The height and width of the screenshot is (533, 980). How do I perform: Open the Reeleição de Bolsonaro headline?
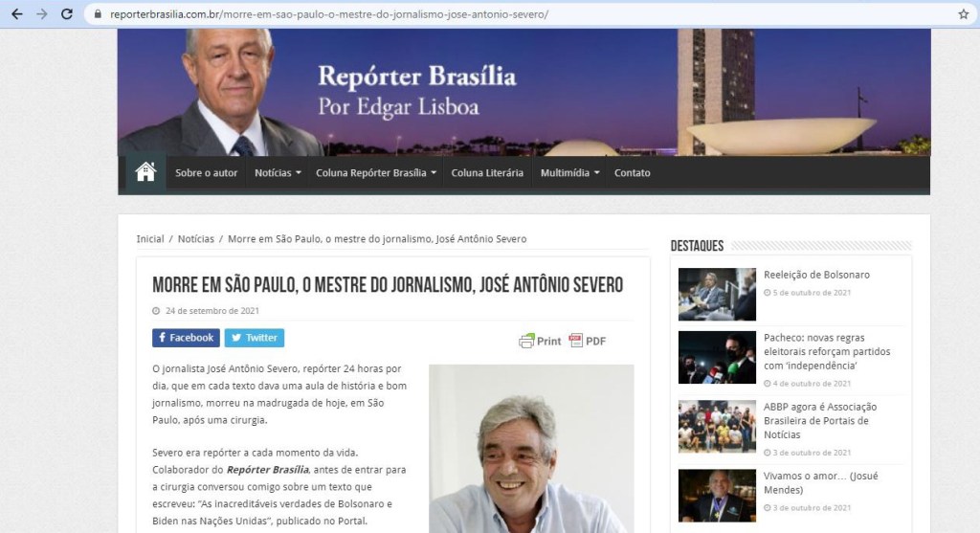click(816, 275)
